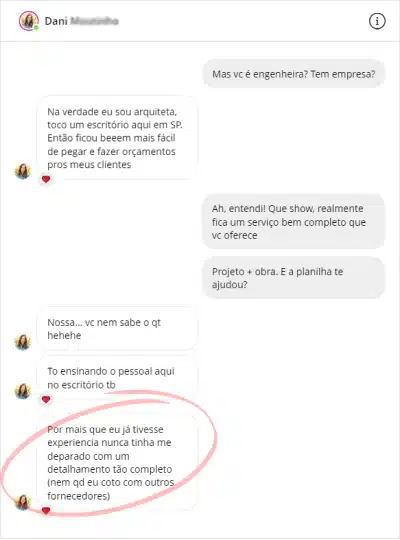Open Dani's profile picture in header
The height and width of the screenshot is (540, 400).
(29, 21)
